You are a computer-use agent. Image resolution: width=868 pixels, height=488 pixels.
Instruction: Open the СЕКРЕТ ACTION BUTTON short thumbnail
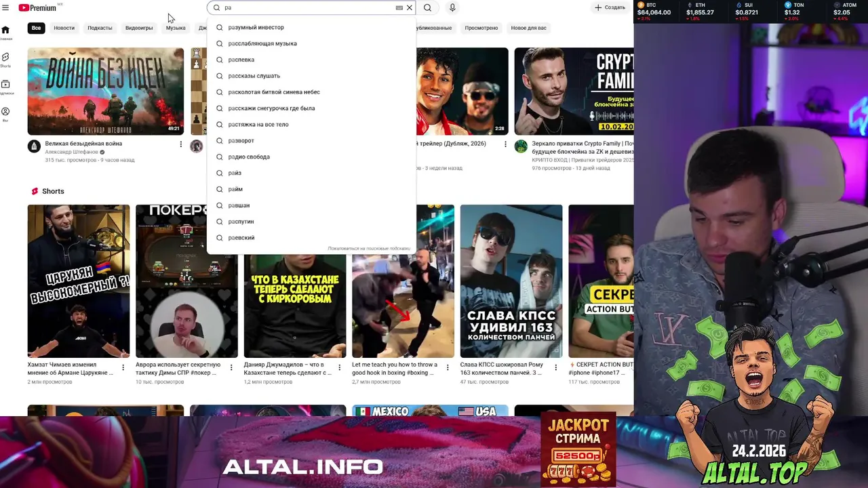tap(601, 281)
